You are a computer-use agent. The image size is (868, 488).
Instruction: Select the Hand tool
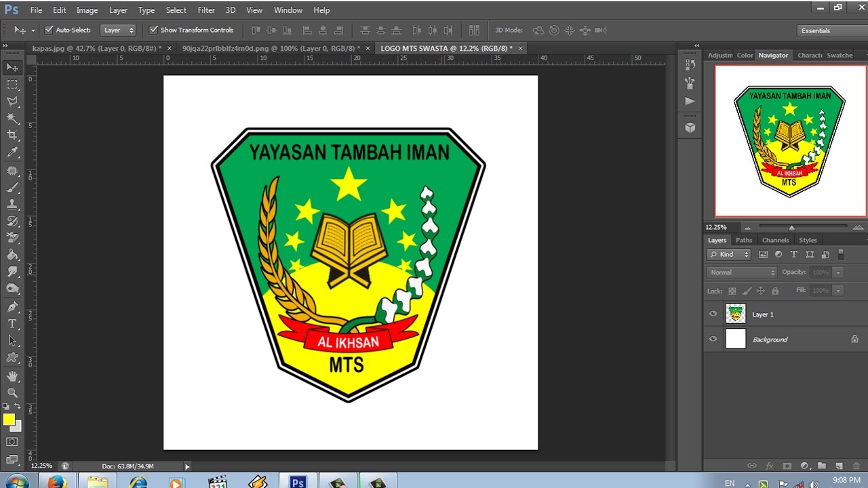(12, 375)
